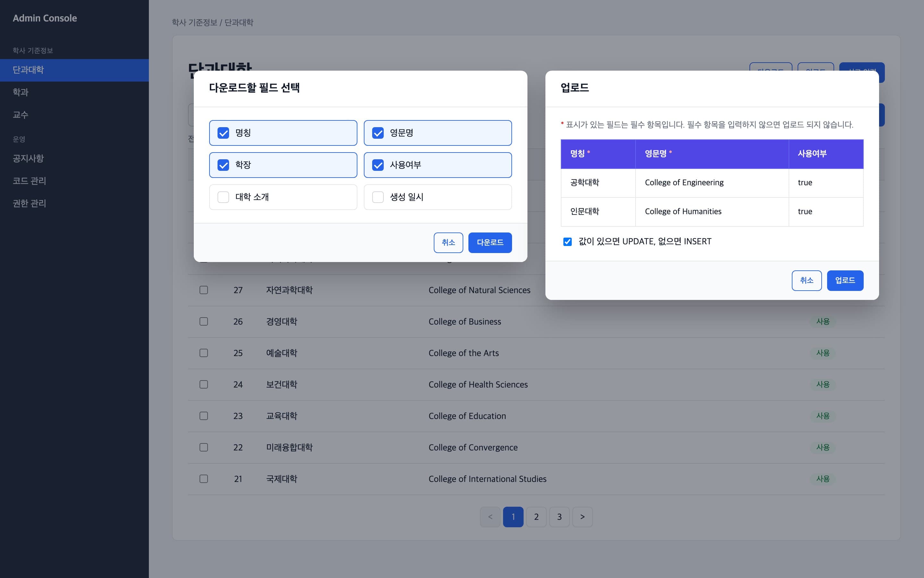Select current page 1 button
924x578 pixels.
(513, 517)
